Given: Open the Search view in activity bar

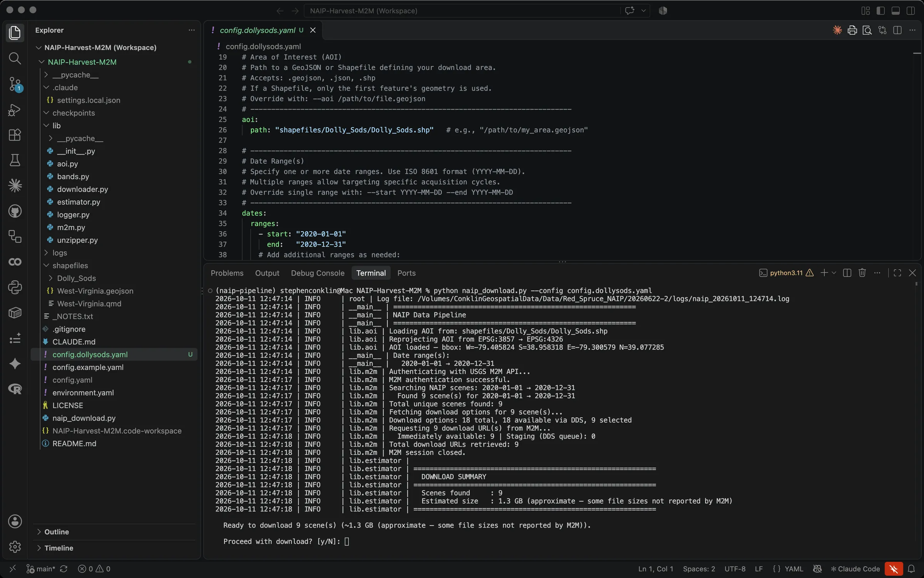Looking at the screenshot, I should click(x=15, y=58).
